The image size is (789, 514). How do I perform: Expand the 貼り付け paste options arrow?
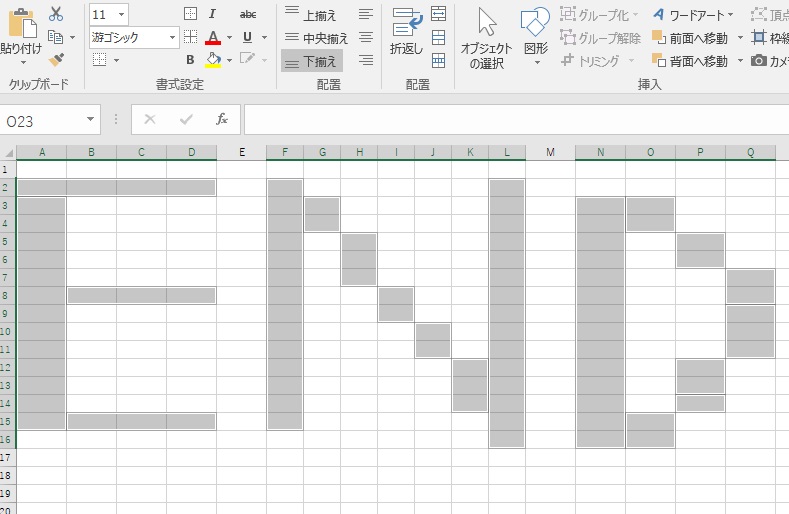(23, 63)
